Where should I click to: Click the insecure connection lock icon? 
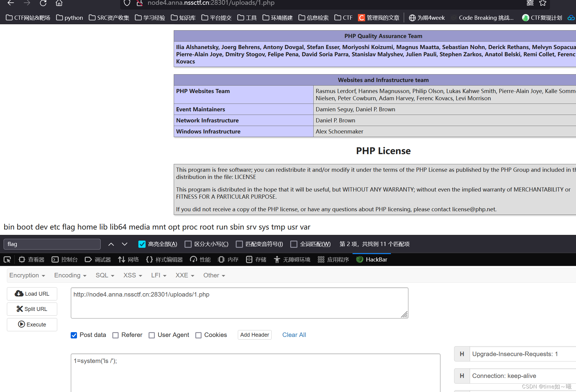(x=139, y=3)
